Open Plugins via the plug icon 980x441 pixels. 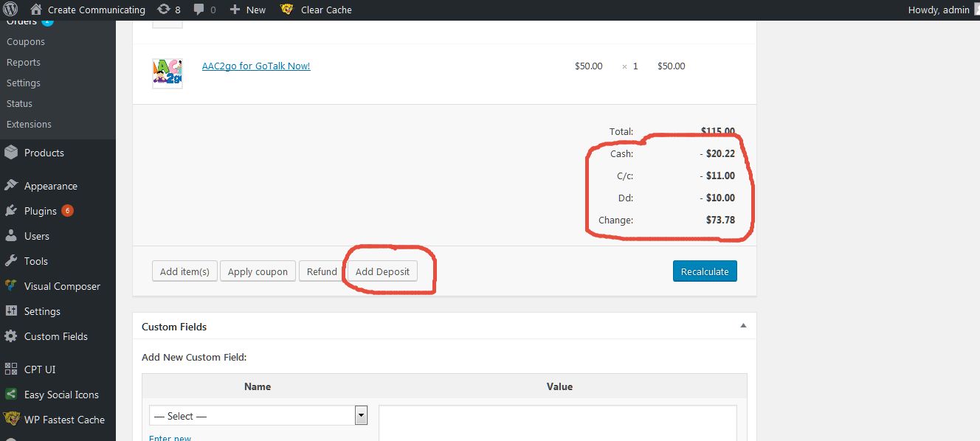click(10, 210)
